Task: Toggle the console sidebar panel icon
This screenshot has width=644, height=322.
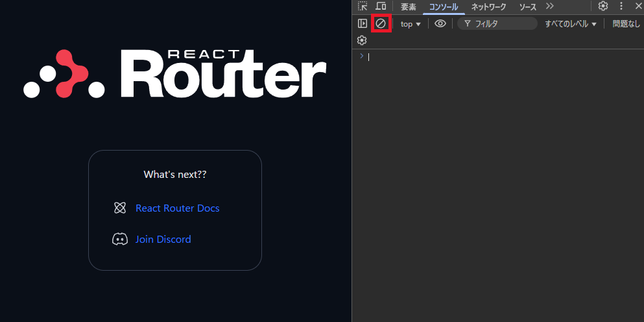Action: pos(363,23)
